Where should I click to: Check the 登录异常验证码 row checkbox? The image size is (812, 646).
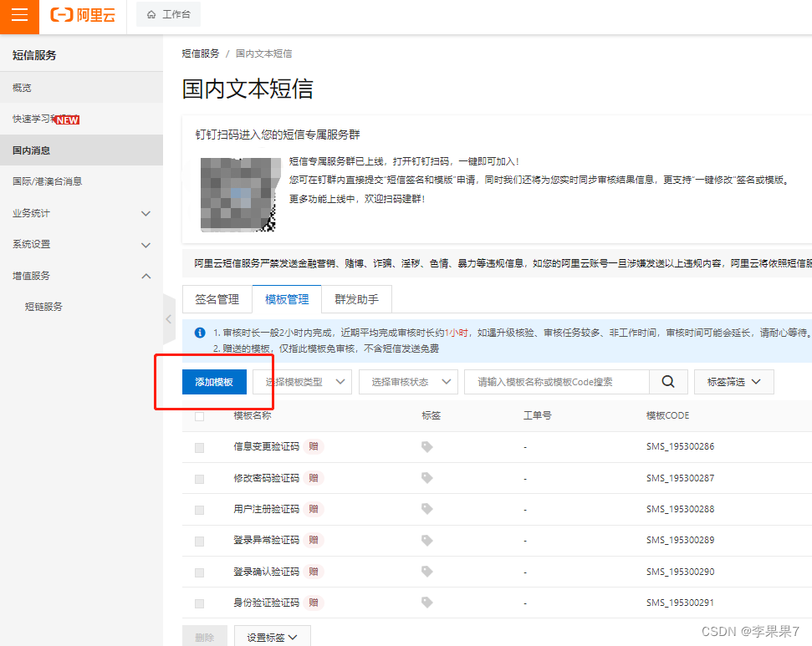pyautogui.click(x=199, y=542)
